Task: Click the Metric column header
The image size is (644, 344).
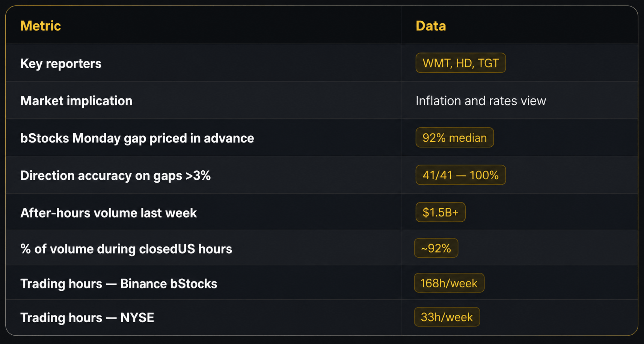Action: coord(41,26)
